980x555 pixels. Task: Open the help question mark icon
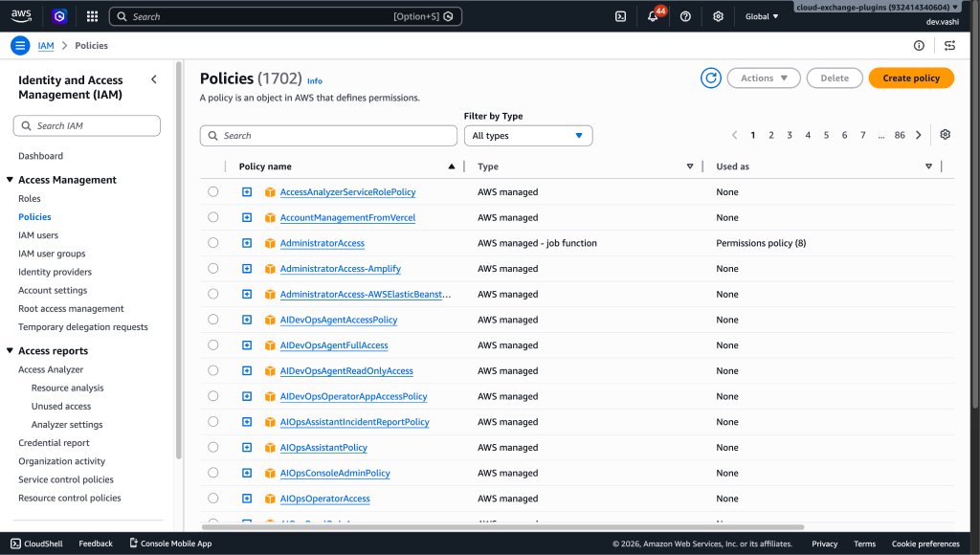click(685, 16)
